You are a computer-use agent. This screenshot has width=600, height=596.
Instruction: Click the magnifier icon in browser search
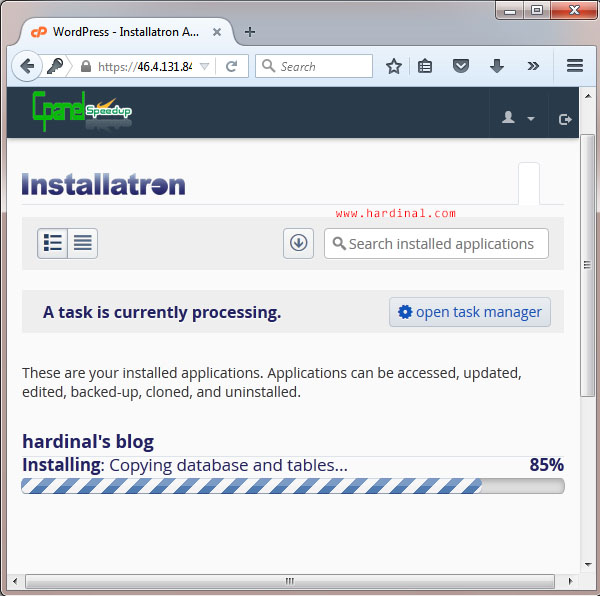(x=268, y=66)
